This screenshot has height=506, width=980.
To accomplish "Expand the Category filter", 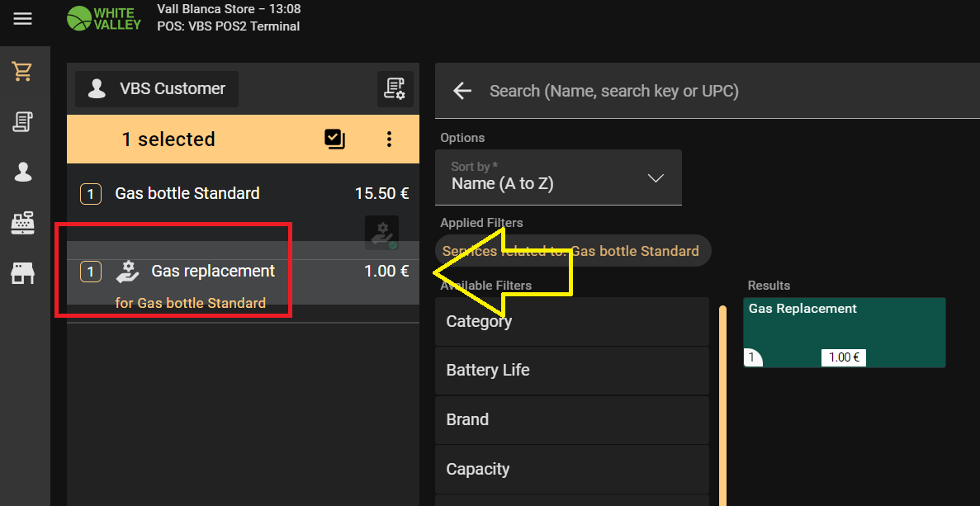I will [x=571, y=322].
